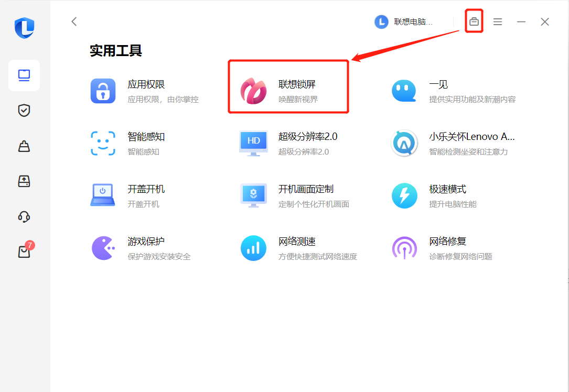Image resolution: width=569 pixels, height=392 pixels.
Task: Click the 应用权限 padlock icon
Action: pos(103,91)
